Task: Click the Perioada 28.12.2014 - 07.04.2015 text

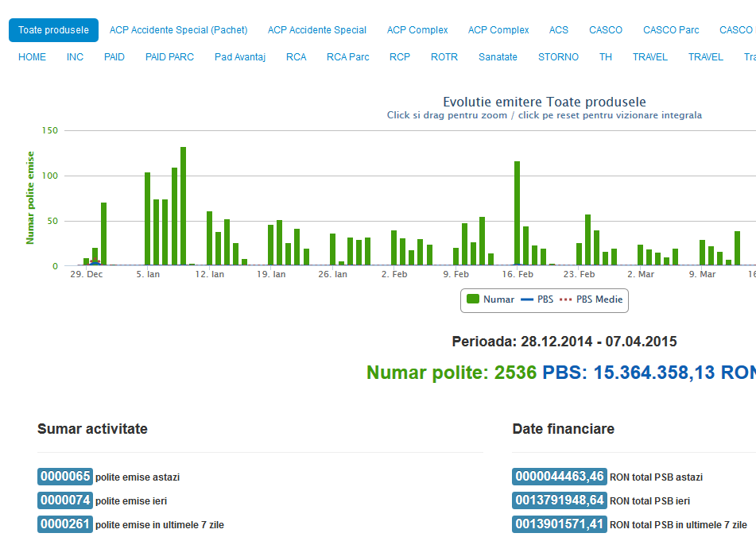Action: click(x=564, y=342)
